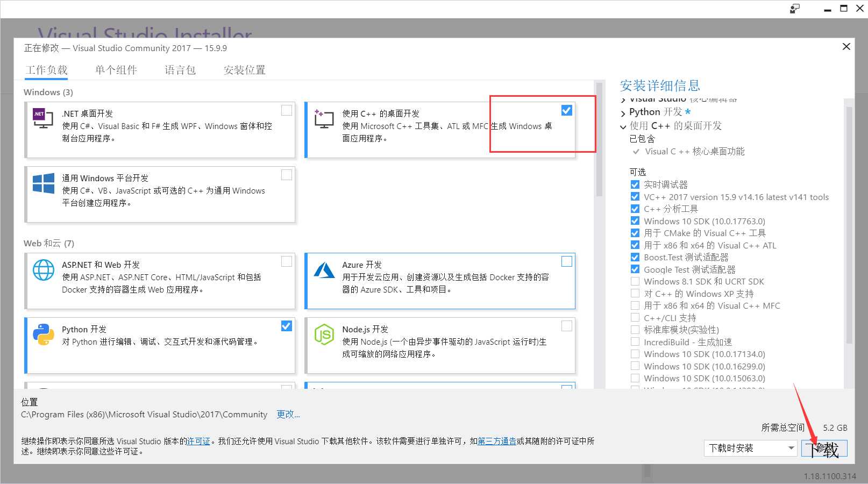Click the 安装详细信息 panel heading
Image resolution: width=868 pixels, height=484 pixels.
[x=660, y=86]
